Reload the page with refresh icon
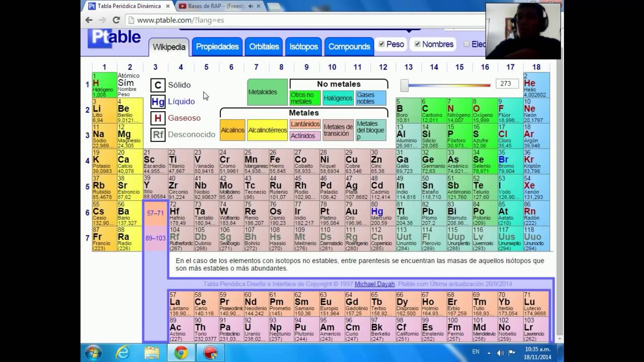Screen dimensions: 644x362 (x=116, y=20)
